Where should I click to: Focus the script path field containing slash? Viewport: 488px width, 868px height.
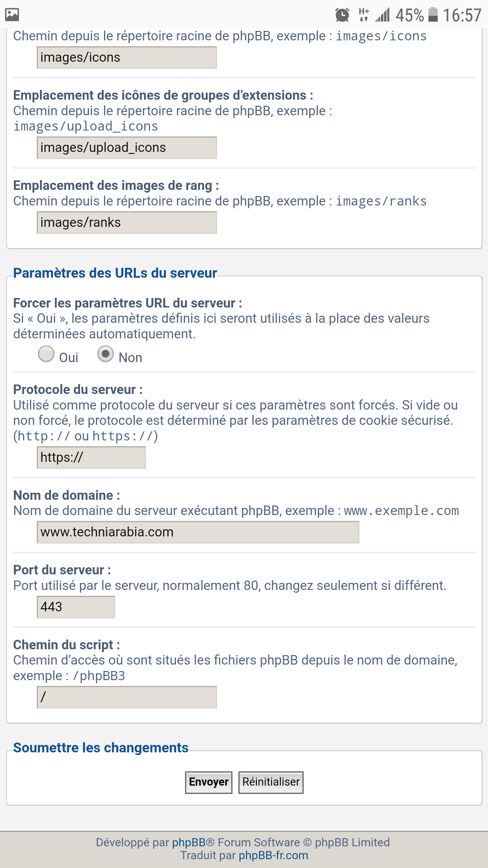point(127,697)
